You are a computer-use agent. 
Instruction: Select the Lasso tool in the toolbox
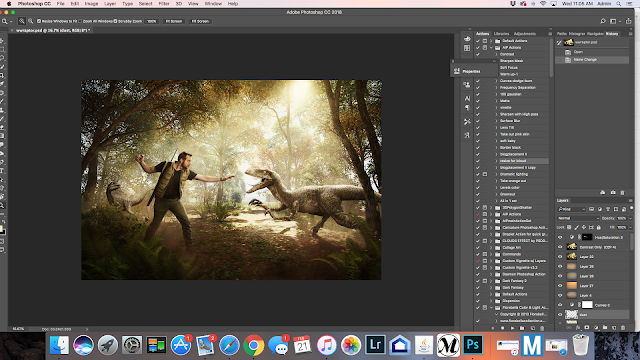2,58
